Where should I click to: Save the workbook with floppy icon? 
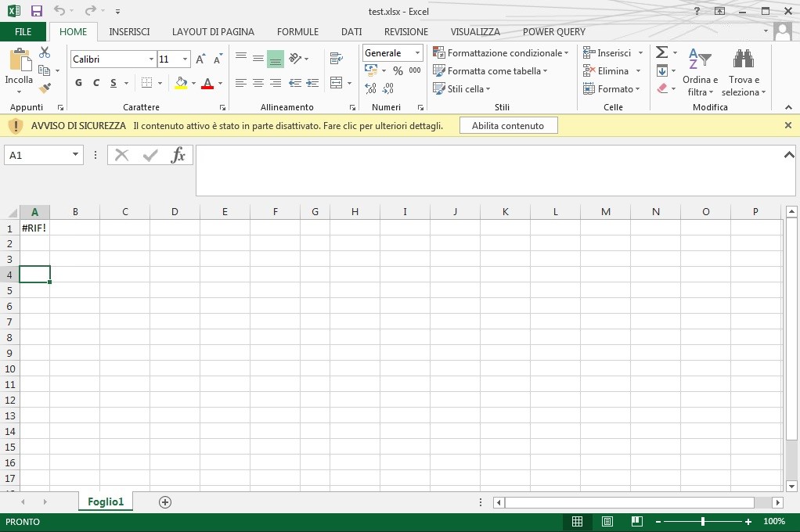pos(37,11)
